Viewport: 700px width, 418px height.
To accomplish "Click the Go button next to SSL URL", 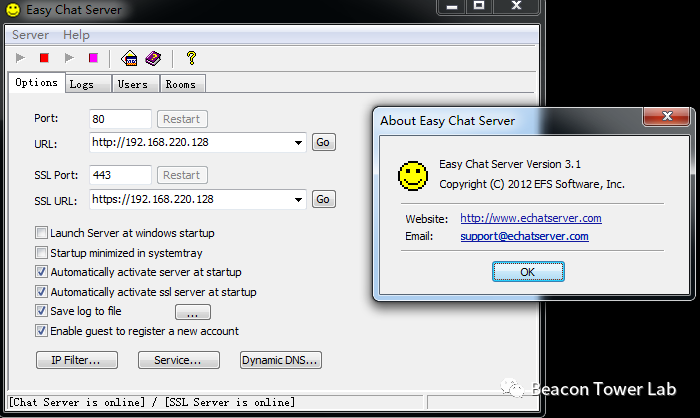I will point(323,199).
